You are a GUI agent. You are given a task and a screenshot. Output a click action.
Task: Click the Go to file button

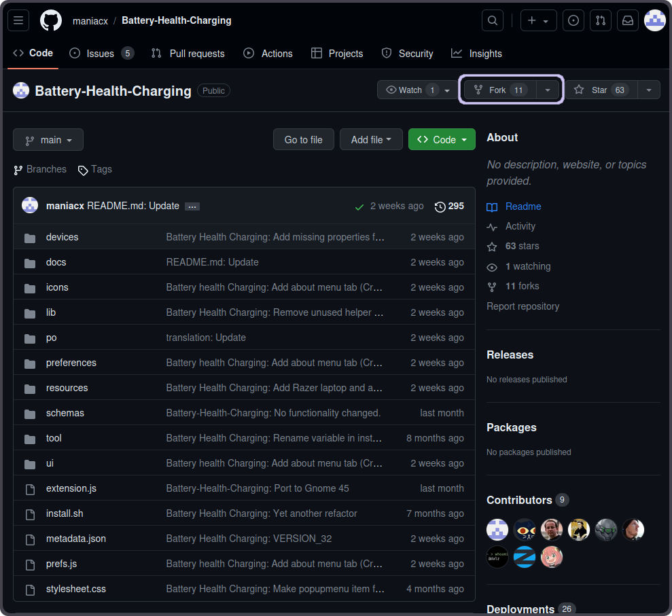303,140
